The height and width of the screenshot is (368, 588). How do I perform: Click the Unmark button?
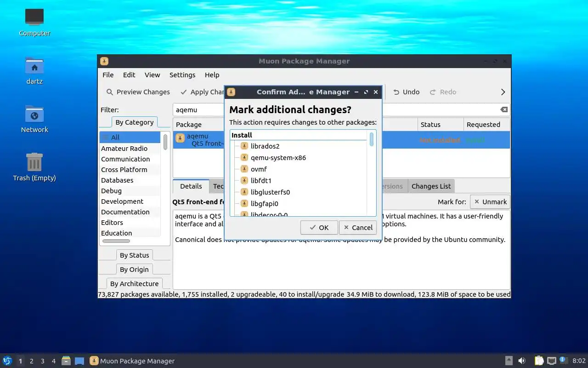point(490,202)
